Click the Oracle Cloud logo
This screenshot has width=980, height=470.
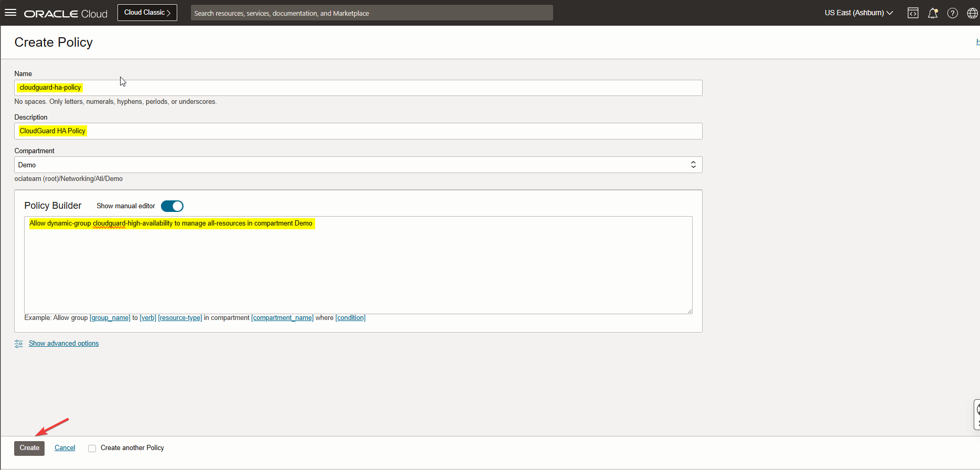point(66,14)
